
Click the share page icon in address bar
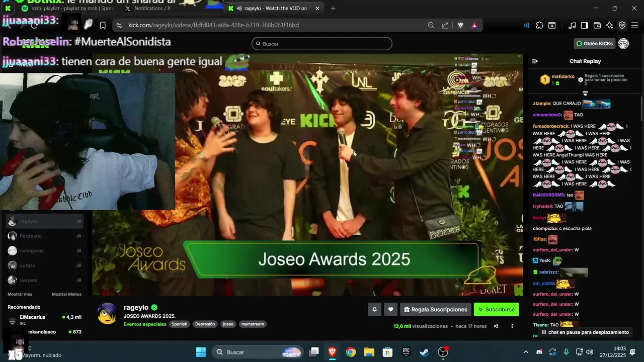445,25
